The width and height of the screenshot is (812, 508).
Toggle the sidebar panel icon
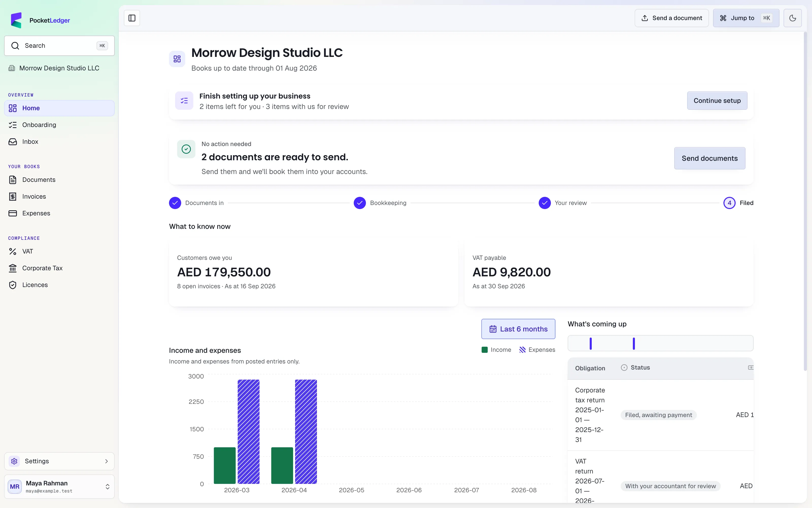[132, 18]
